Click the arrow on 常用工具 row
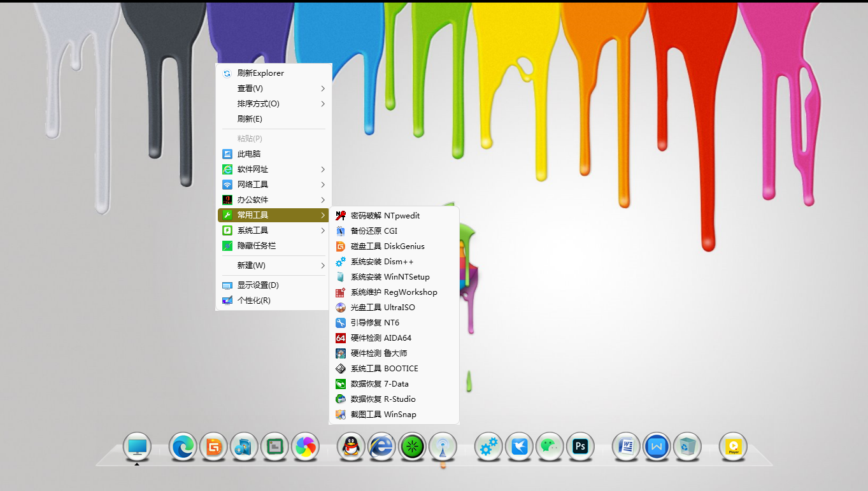Viewport: 868px width, 491px height. [x=323, y=215]
